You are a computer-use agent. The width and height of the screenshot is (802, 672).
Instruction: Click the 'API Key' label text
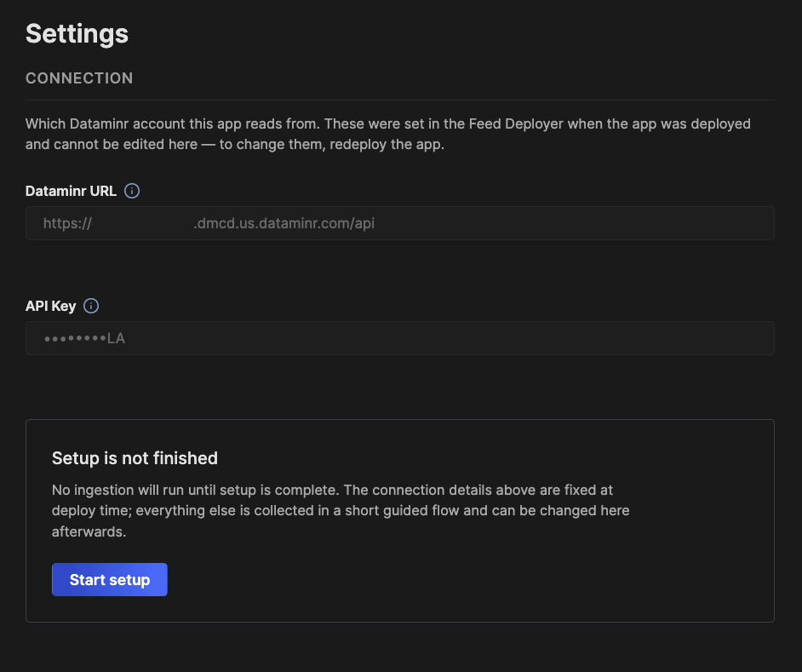[x=50, y=306]
